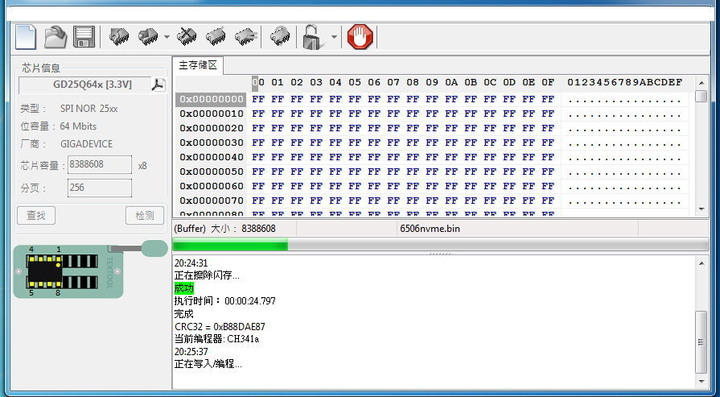Click ASCII dots of row 0x00000030
The width and height of the screenshot is (720, 397).
625,144
